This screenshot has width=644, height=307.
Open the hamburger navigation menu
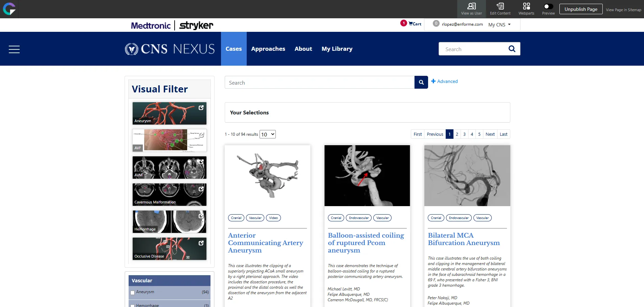pos(14,49)
